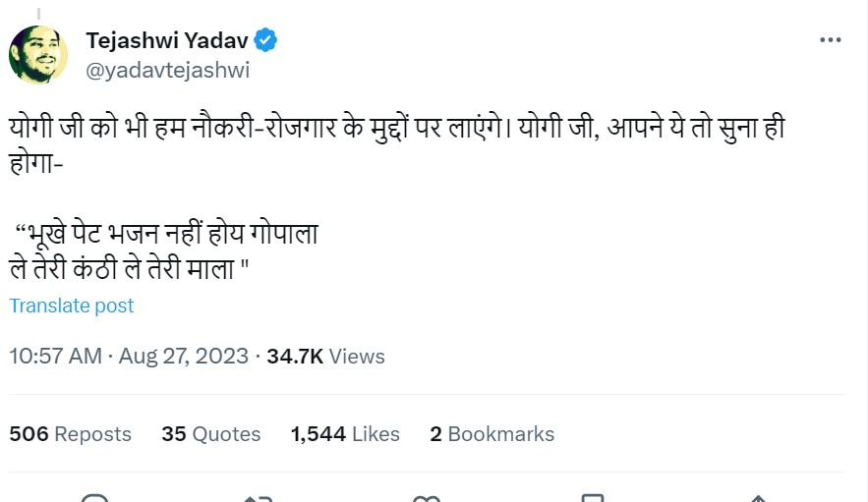Click the Tejashwi Yadav display name
Image resolution: width=868 pixels, height=502 pixels.
pyautogui.click(x=167, y=40)
